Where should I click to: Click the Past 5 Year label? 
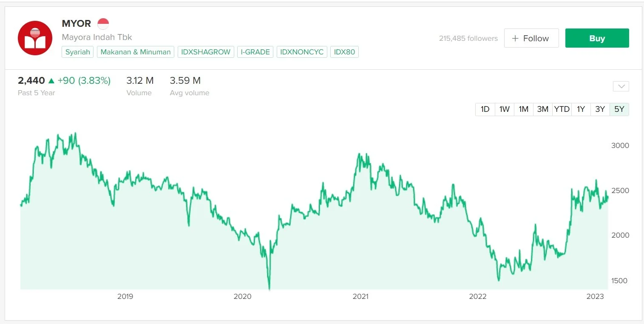(x=37, y=93)
